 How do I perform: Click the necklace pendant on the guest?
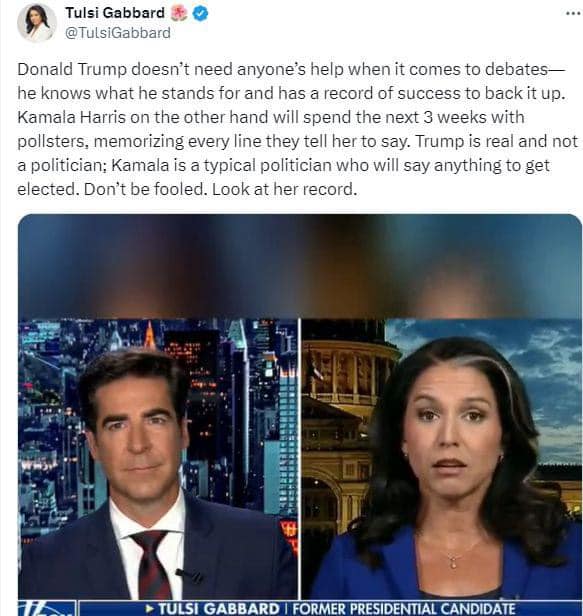[x=453, y=562]
